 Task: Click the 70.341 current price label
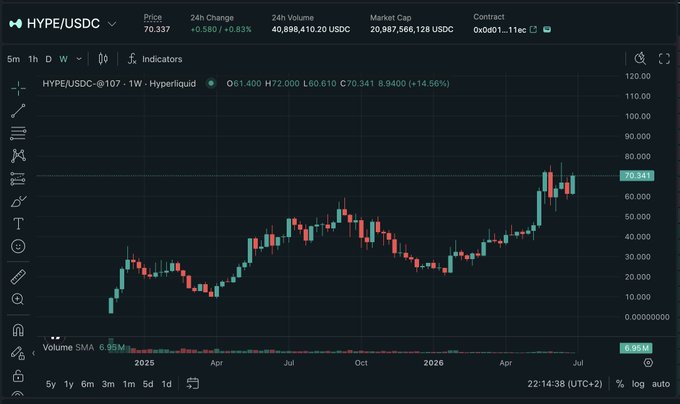coord(637,176)
